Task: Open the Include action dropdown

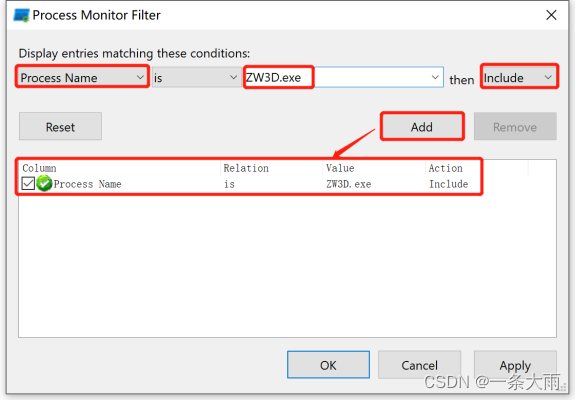Action: 519,78
